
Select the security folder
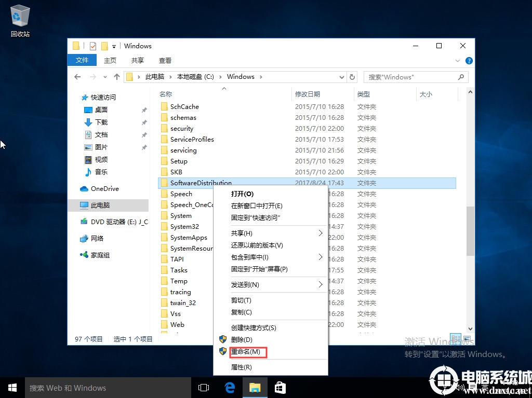pos(182,129)
